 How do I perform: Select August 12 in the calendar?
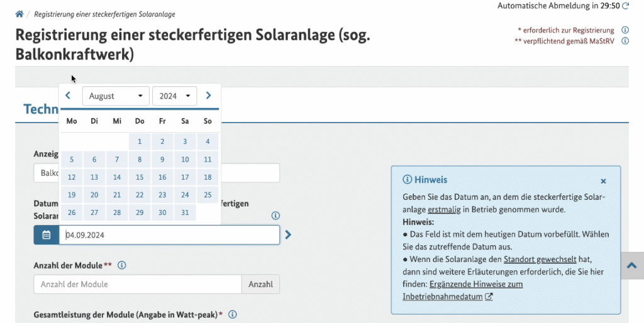(x=72, y=177)
